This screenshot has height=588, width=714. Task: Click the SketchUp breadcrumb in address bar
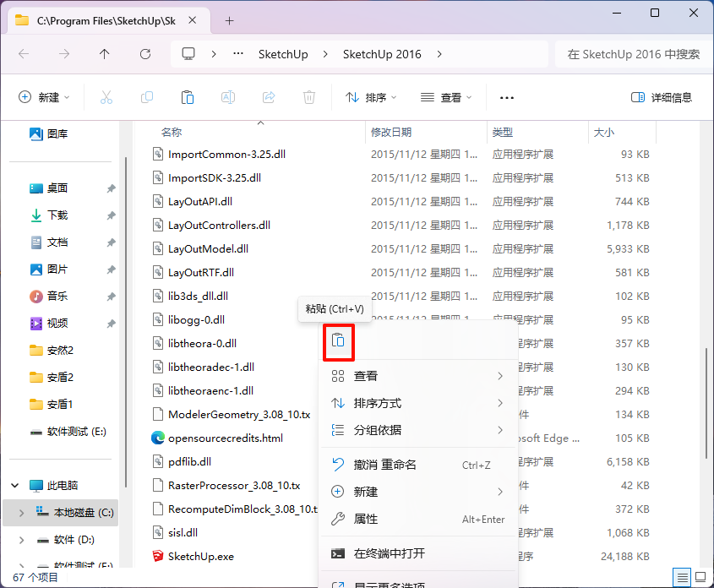point(283,54)
